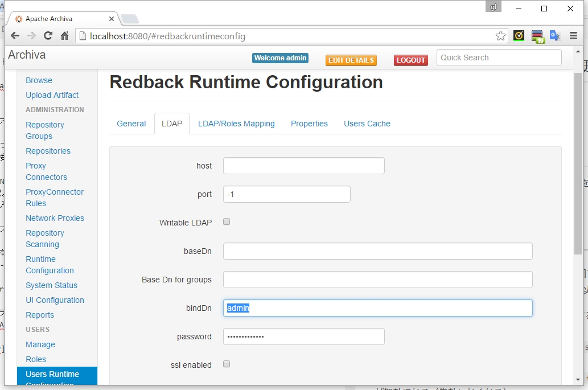Viewport: 588px width, 390px height.
Task: Open the LDAP/Roles Mapping tab
Action: coord(236,124)
